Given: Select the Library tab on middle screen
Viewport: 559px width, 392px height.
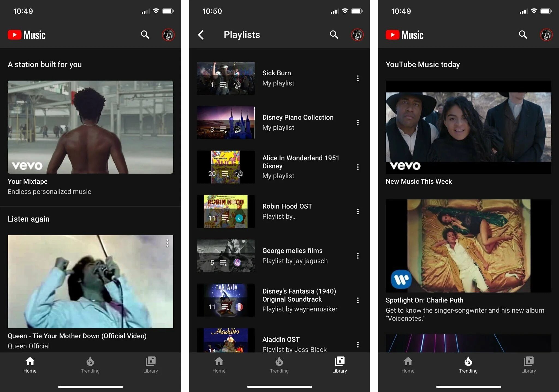Looking at the screenshot, I should click(x=338, y=364).
